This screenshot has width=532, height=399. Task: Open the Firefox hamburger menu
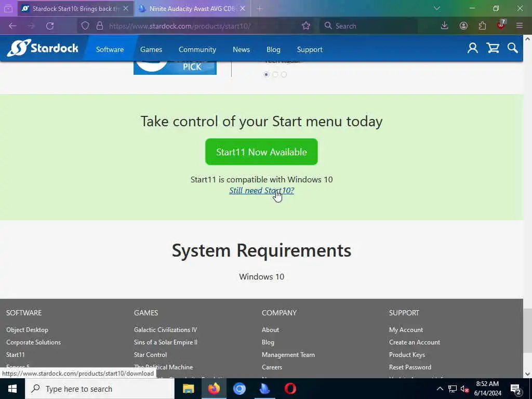coord(520,26)
